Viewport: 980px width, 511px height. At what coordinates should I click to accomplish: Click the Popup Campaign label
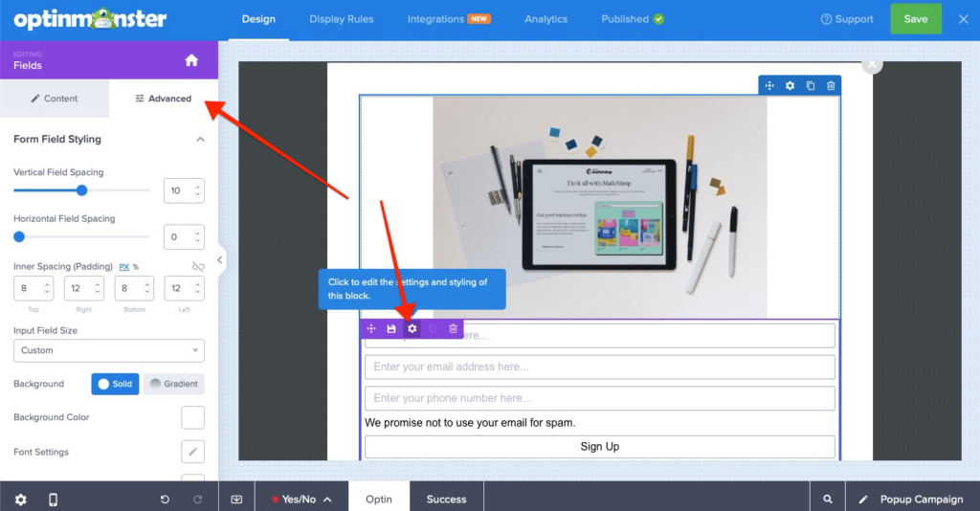coord(922,500)
